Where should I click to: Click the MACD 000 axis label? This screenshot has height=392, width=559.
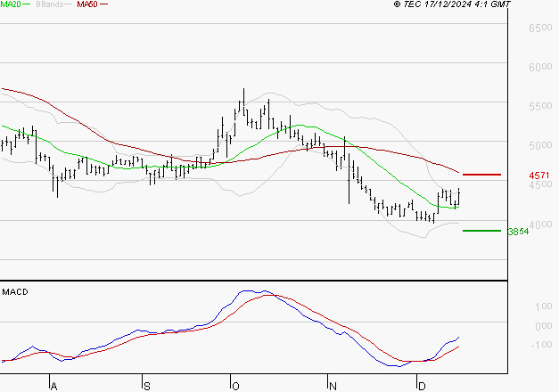tap(544, 326)
